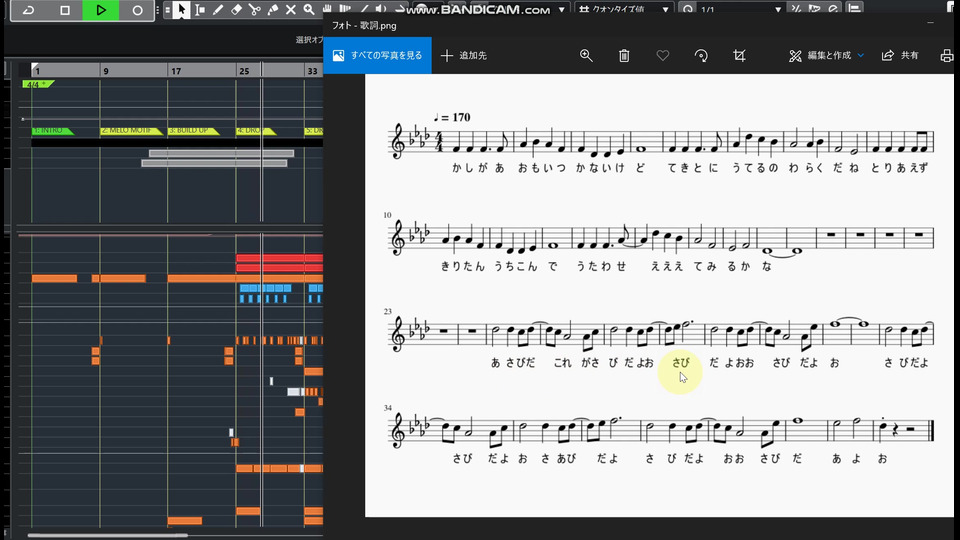Zoom the photo with magnifier icon in Photos

(x=586, y=56)
